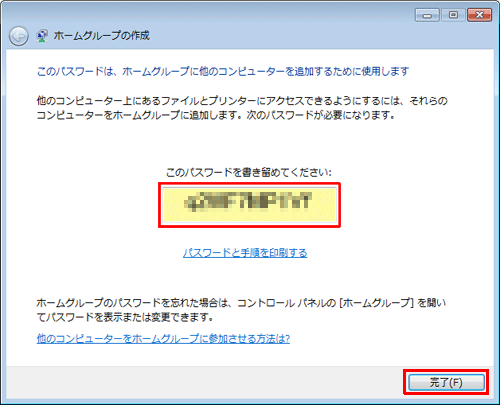
Task: Close the ホームグループの作成 window
Action: point(479,15)
